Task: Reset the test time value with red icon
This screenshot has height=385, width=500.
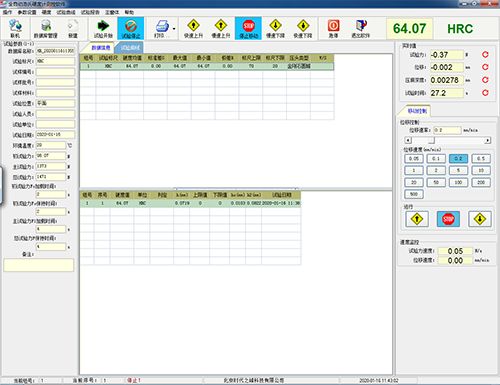Action: tap(485, 93)
